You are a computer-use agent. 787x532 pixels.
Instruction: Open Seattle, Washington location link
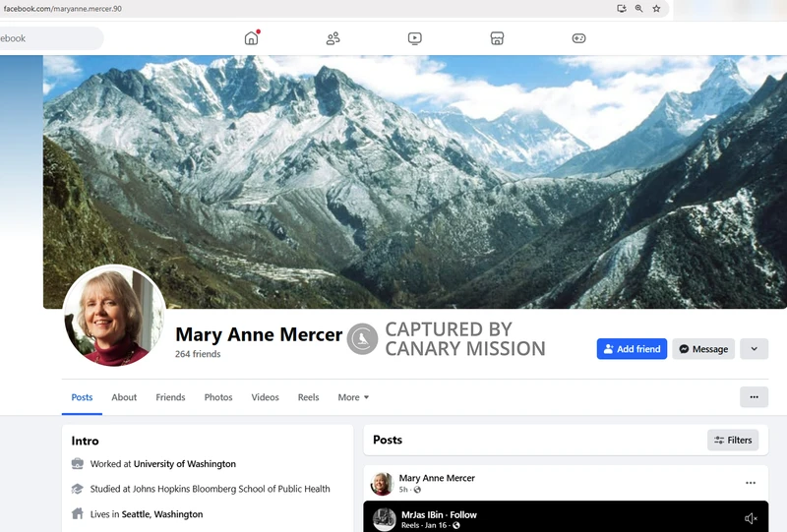click(x=162, y=514)
